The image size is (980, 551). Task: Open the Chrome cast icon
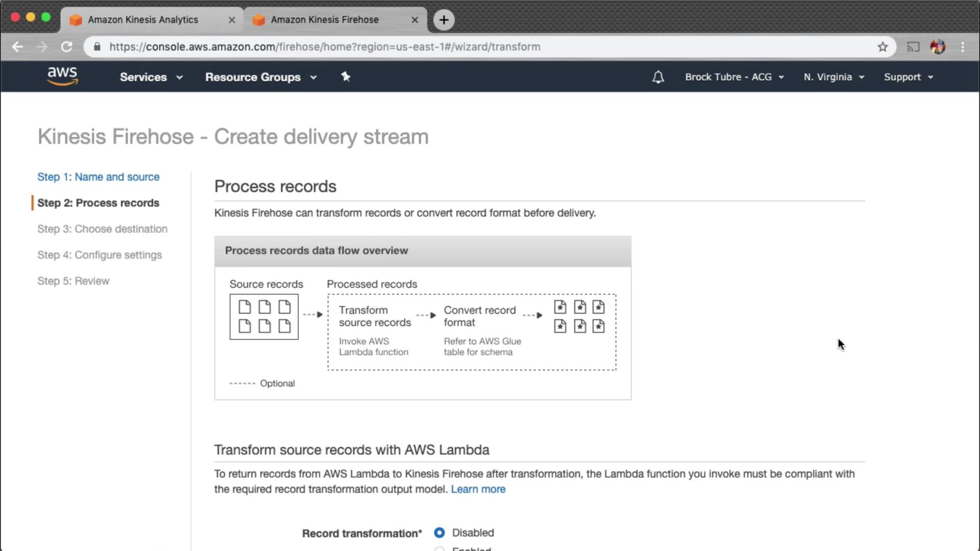click(x=913, y=47)
